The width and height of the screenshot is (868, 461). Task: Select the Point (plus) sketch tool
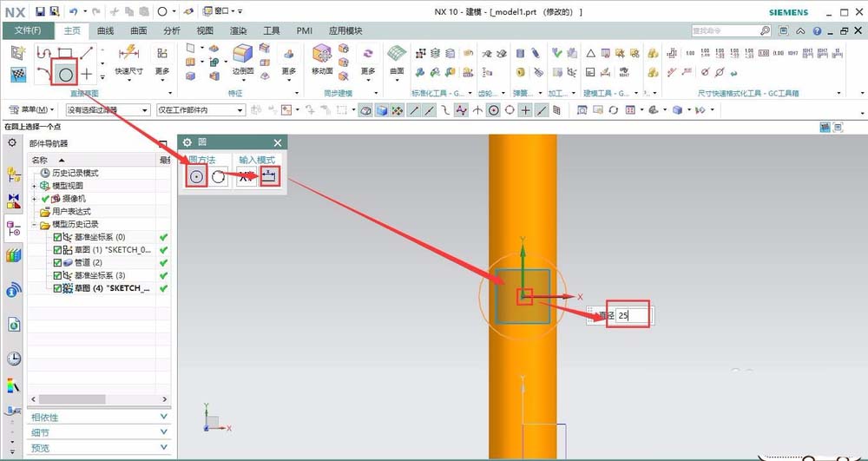pos(87,73)
